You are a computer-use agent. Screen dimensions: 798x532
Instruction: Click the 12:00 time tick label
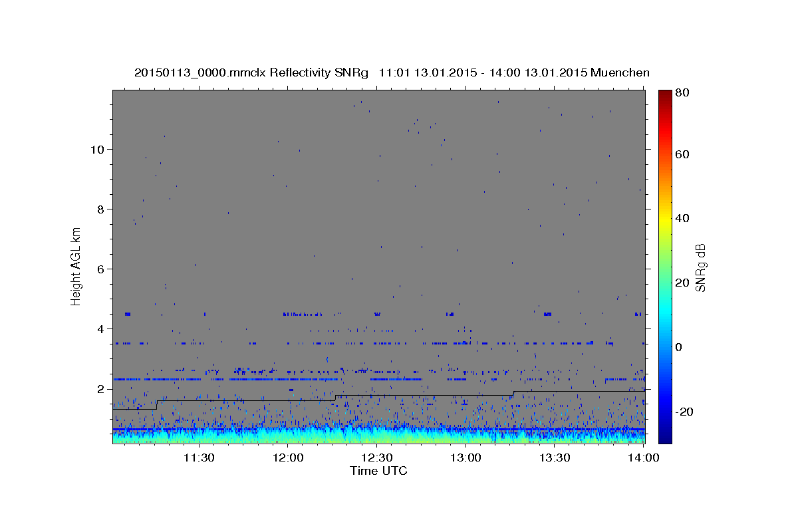point(288,458)
